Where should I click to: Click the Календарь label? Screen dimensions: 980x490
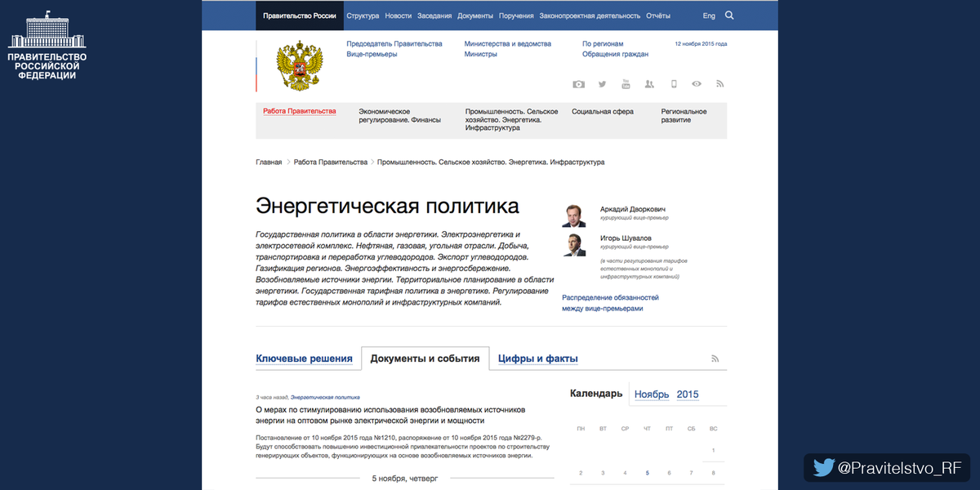[596, 394]
